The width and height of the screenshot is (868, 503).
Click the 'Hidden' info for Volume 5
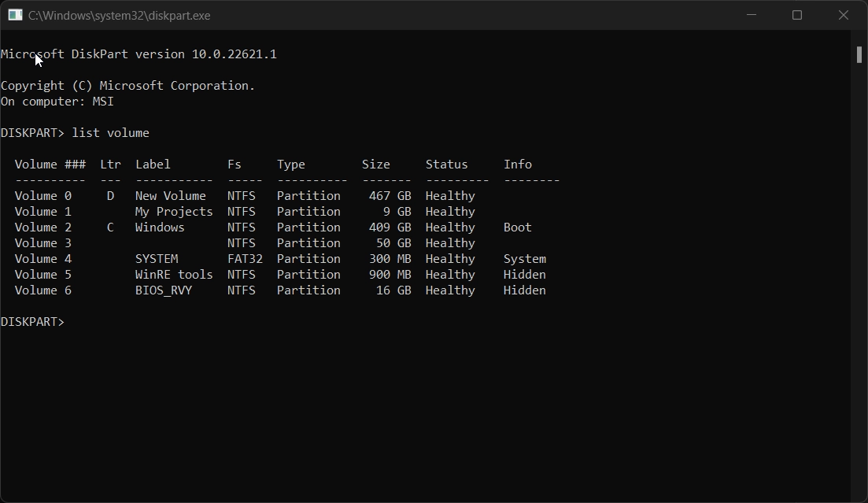pyautogui.click(x=525, y=275)
